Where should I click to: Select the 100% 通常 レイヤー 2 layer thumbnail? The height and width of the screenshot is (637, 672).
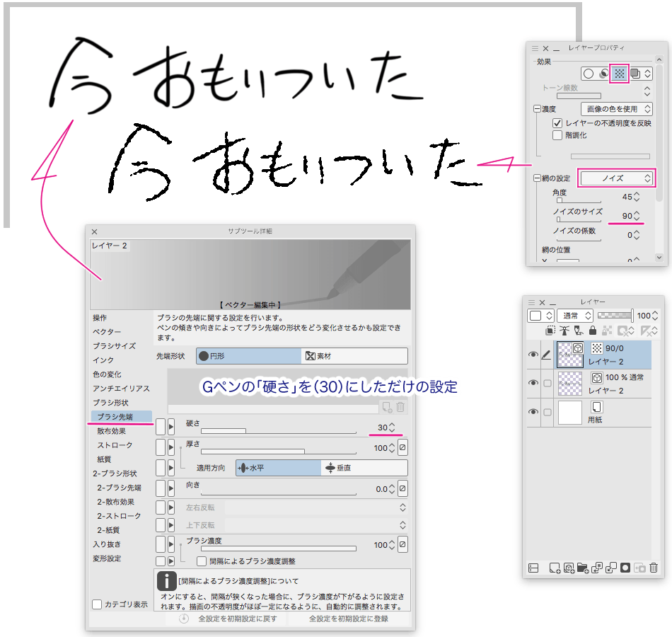click(x=569, y=383)
